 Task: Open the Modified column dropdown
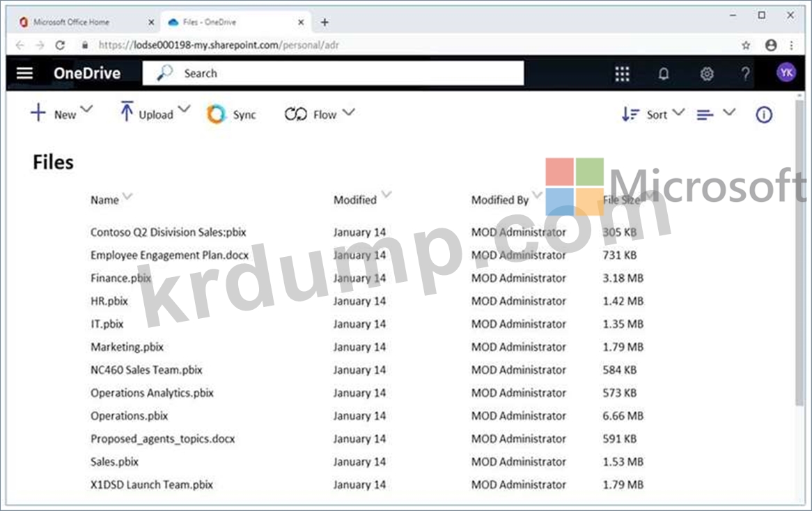coord(387,195)
